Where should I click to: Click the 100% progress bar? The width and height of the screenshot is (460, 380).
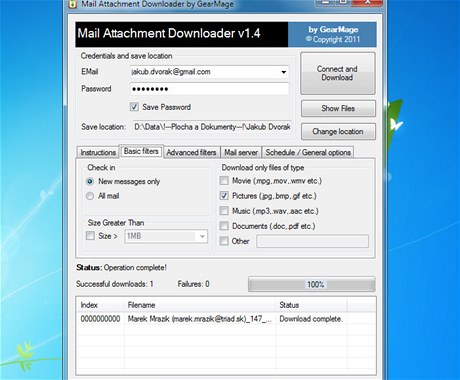[312, 284]
